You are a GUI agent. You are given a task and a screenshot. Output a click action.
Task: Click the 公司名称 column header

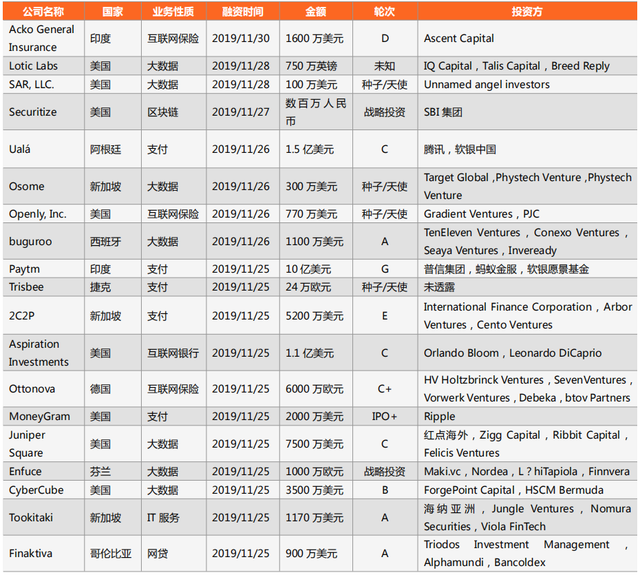(44, 11)
